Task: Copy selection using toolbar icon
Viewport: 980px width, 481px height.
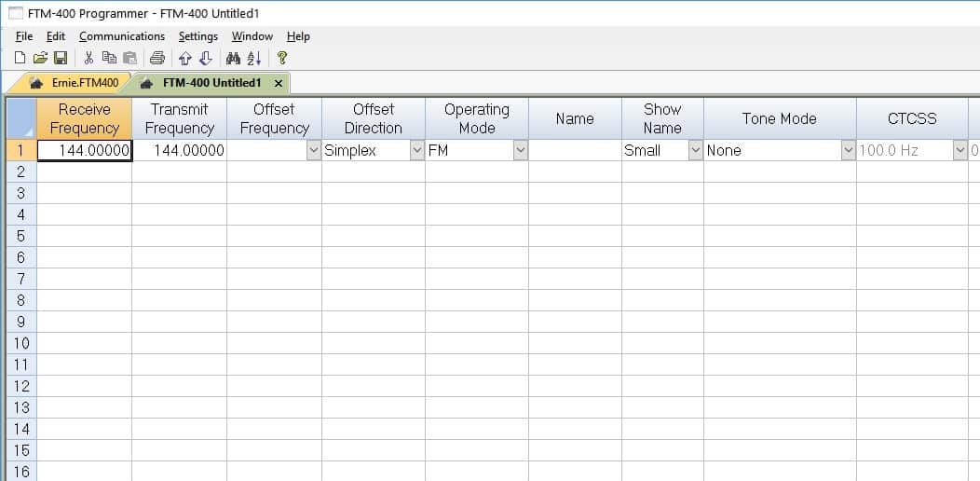Action: click(109, 58)
